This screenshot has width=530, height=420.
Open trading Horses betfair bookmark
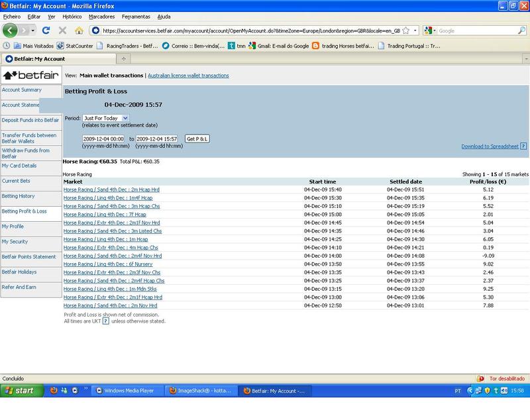(x=343, y=46)
